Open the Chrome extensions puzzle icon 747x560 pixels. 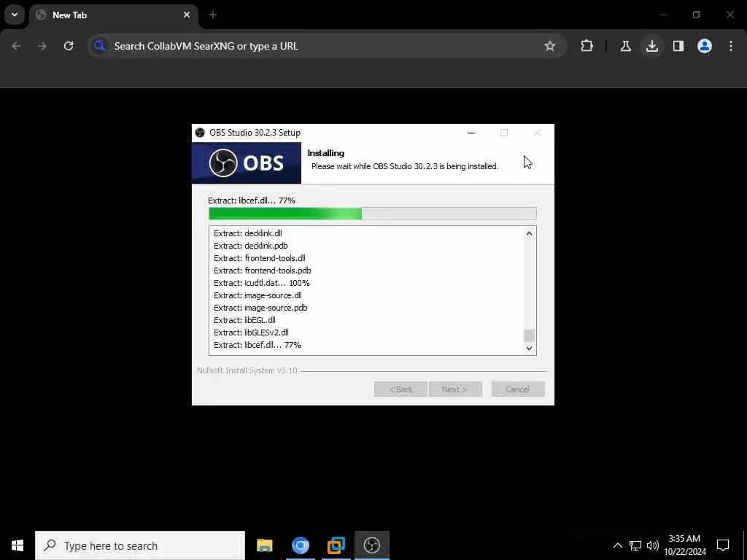pos(587,46)
